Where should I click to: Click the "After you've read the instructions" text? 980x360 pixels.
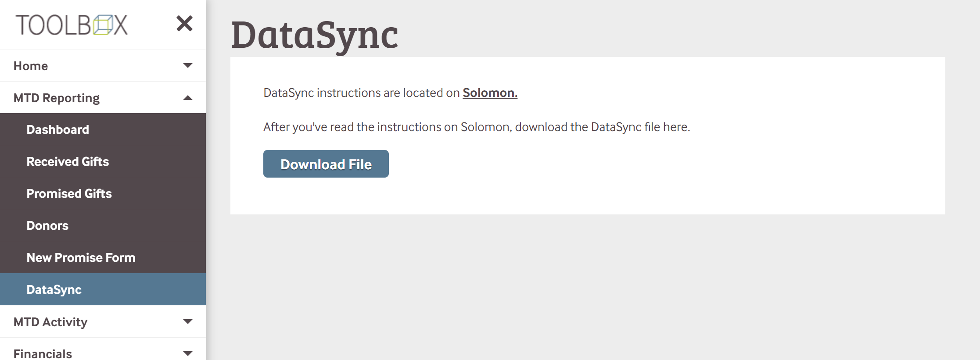pos(476,127)
